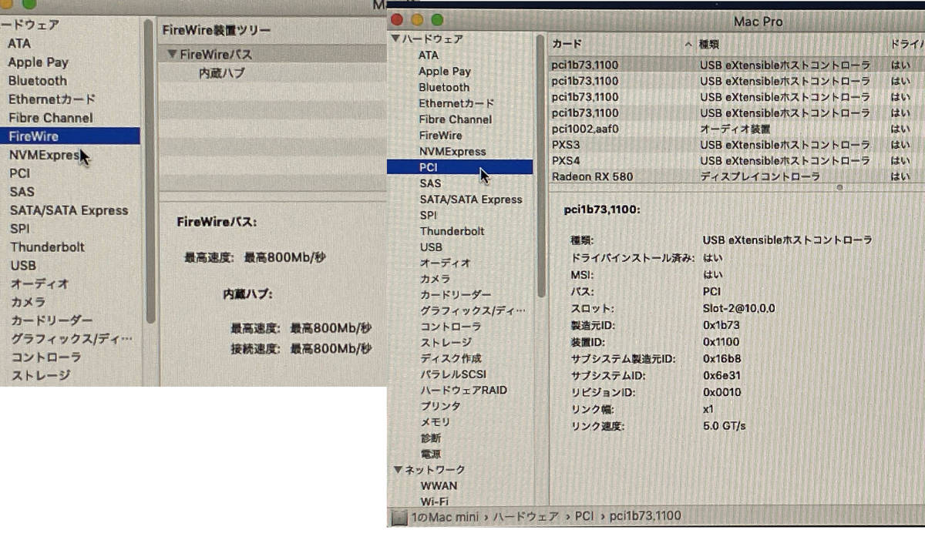
Task: Select Thunderbolt in left window sidebar
Action: 47,247
